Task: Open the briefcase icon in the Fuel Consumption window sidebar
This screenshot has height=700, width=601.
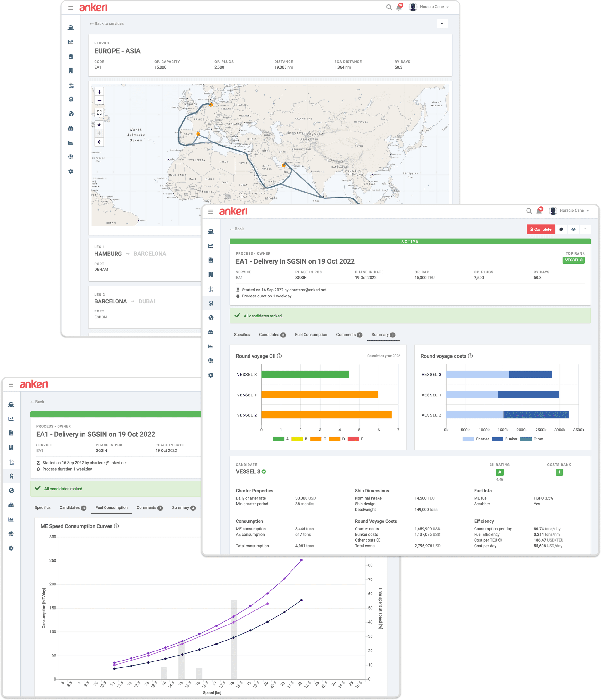Action: [x=11, y=505]
